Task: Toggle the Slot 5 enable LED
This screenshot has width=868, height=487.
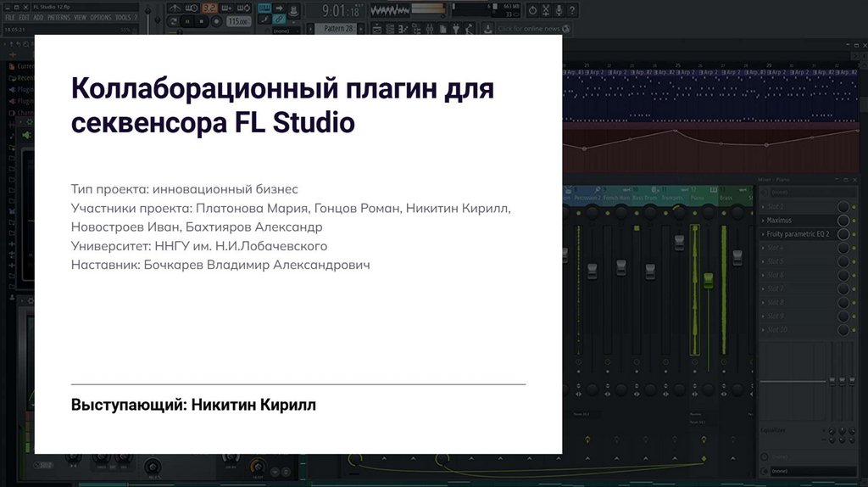Action: pos(854,261)
